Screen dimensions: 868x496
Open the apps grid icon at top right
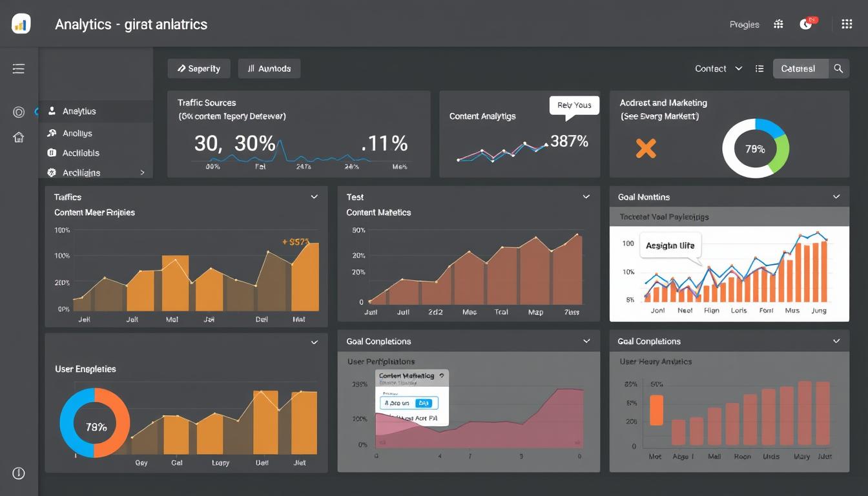847,24
